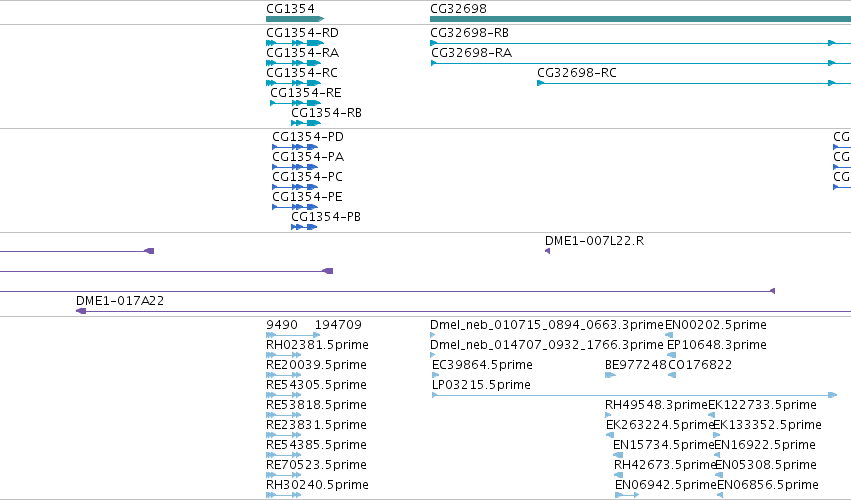
Task: Click protein feature CG1354-PC
Action: [x=307, y=177]
